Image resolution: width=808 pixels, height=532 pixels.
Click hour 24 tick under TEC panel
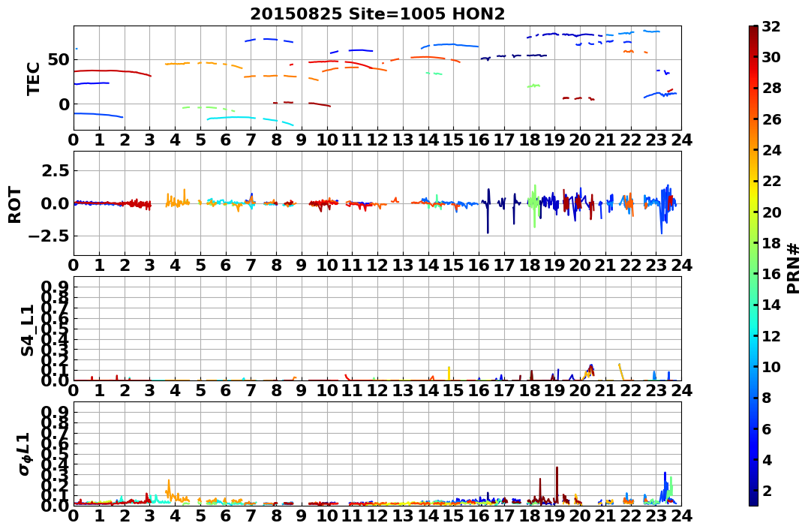(681, 140)
